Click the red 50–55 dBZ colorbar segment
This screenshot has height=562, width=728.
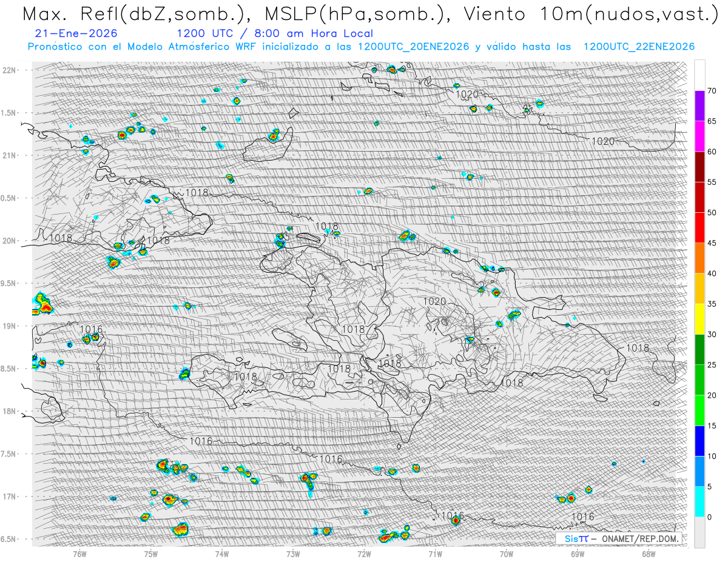(699, 197)
